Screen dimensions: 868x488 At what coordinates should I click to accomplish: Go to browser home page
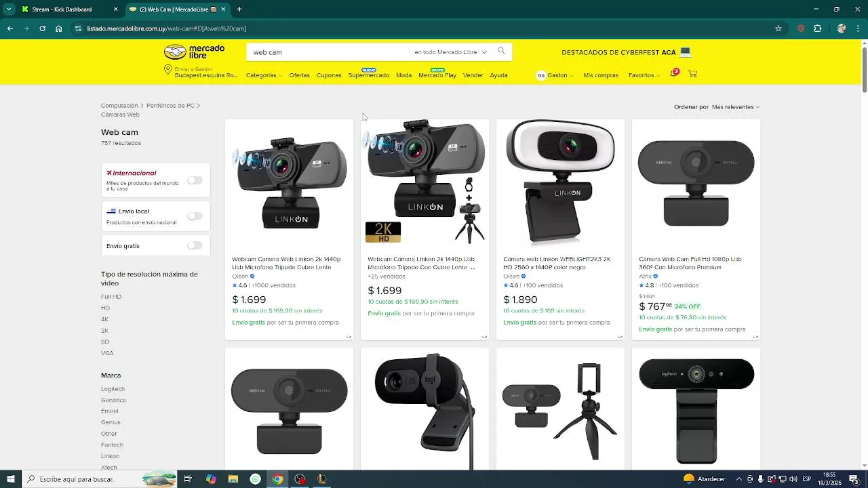pos(59,28)
